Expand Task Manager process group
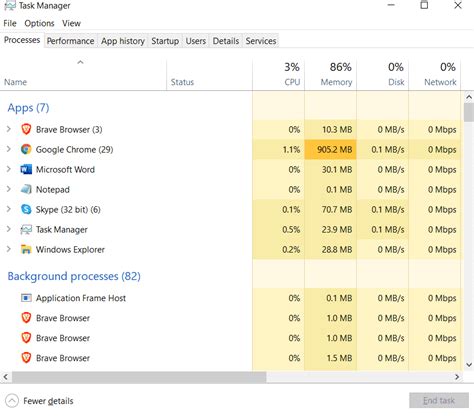The image size is (474, 416). (9, 229)
